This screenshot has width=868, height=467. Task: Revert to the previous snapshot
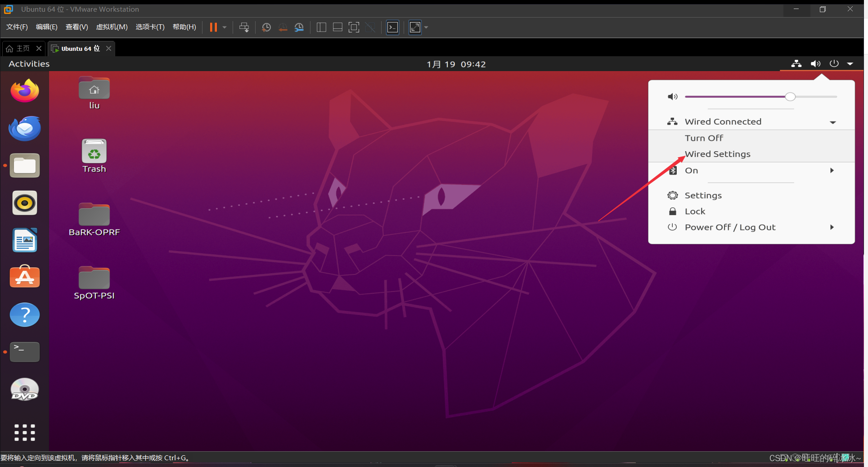click(283, 27)
